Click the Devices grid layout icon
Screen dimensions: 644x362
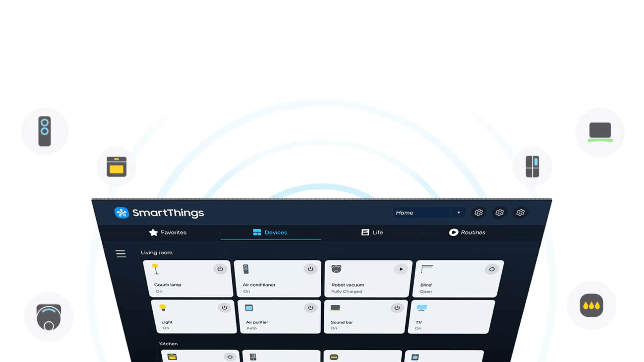256,232
